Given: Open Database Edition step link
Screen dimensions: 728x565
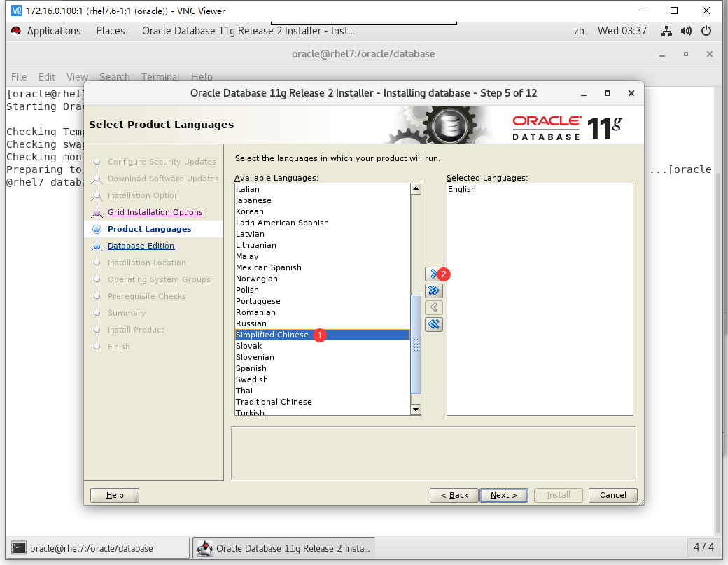Looking at the screenshot, I should click(141, 246).
